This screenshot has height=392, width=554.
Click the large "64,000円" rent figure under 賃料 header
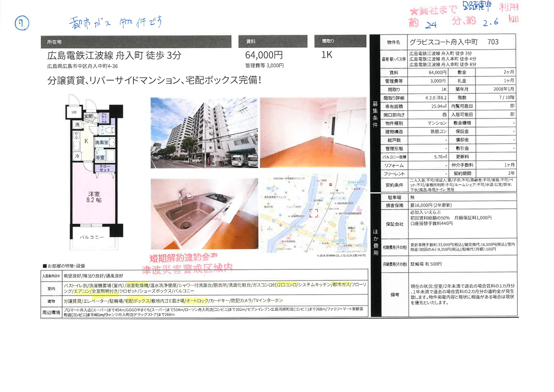(x=264, y=55)
